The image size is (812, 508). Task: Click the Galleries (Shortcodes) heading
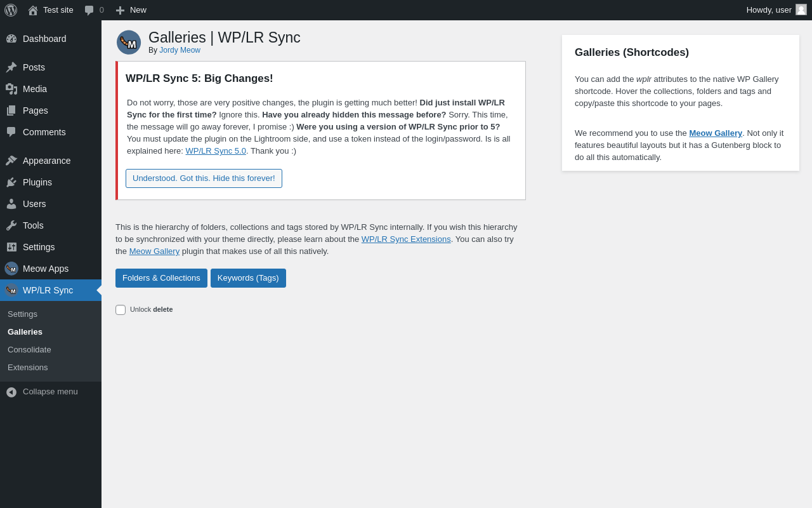coord(632,53)
